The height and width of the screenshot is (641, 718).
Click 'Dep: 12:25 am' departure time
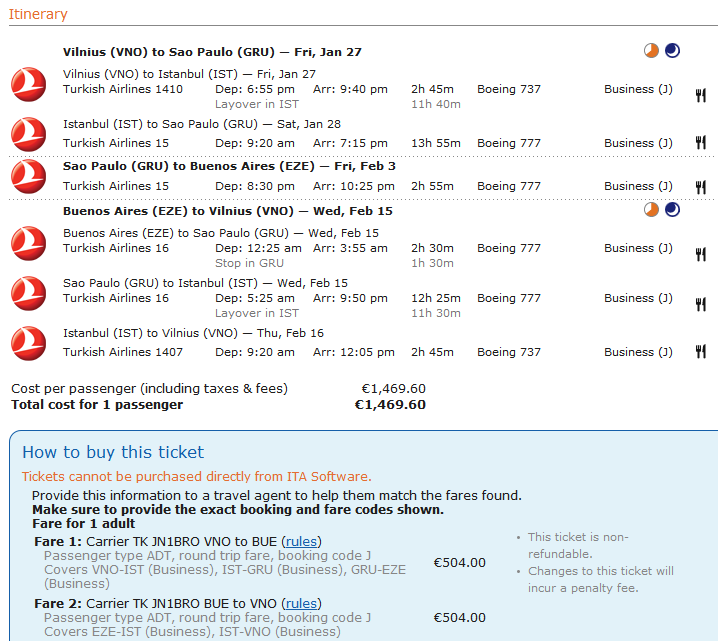pos(258,248)
